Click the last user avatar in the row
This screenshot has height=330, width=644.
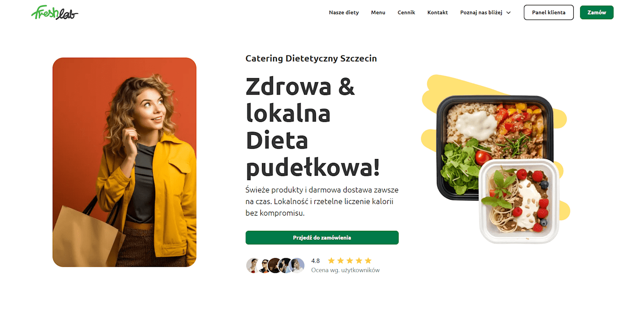coord(297,265)
